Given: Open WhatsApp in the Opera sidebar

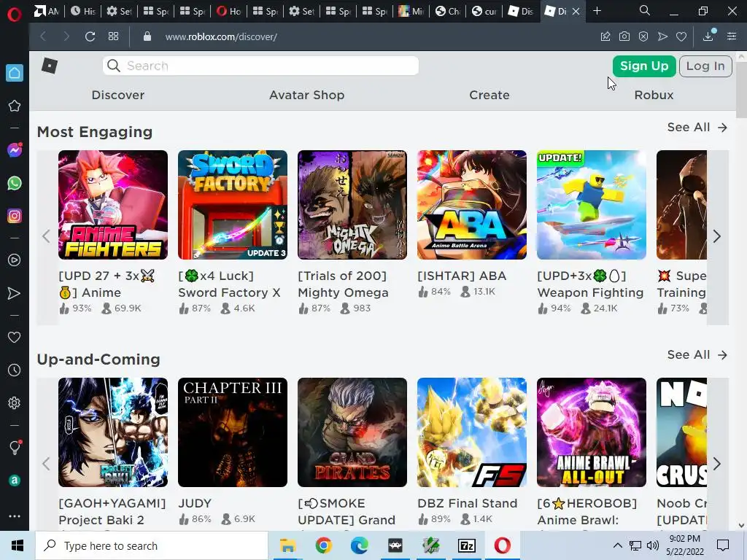Looking at the screenshot, I should pyautogui.click(x=15, y=183).
